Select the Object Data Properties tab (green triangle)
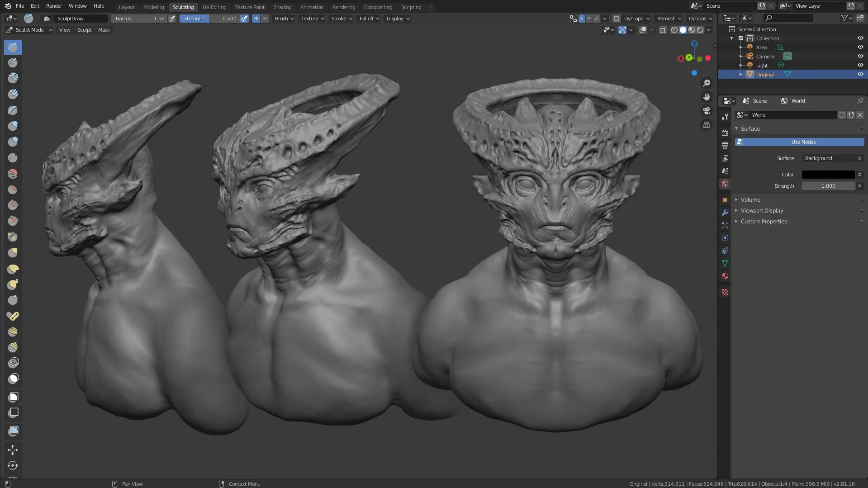The height and width of the screenshot is (488, 868). tap(725, 263)
